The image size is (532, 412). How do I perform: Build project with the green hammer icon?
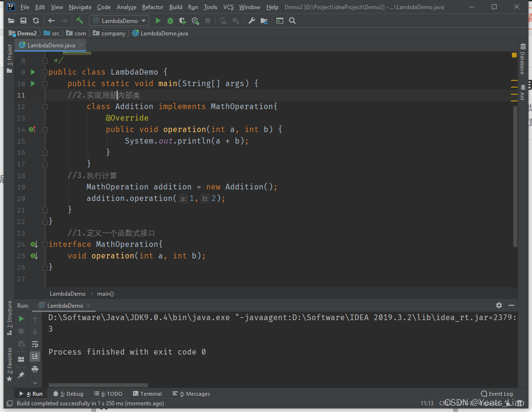tap(80, 21)
